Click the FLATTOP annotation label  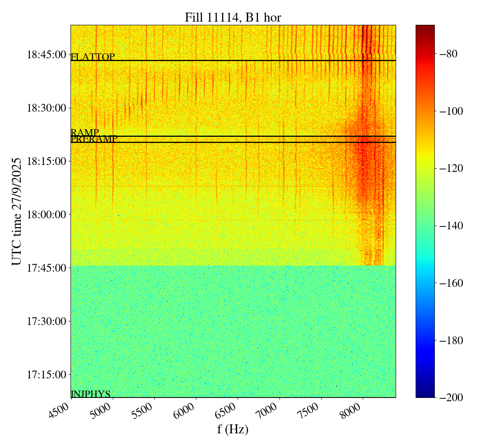tap(93, 57)
